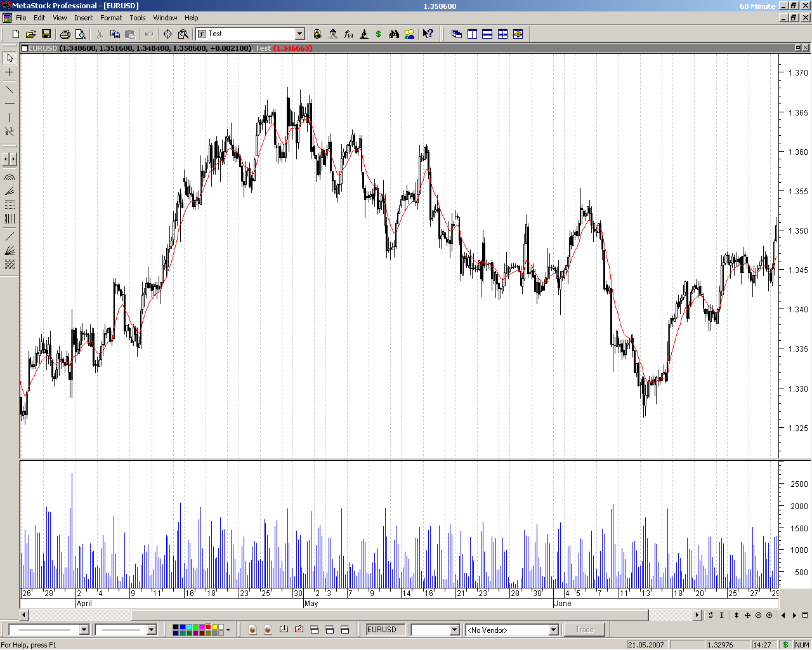The image size is (812, 650).
Task: Copy using the toolbar copy icon
Action: coord(115,34)
